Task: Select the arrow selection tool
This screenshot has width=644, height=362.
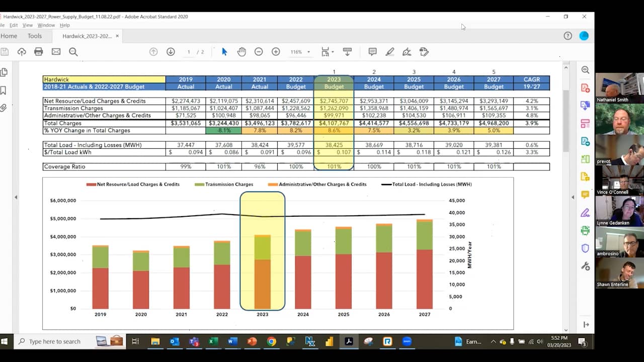Action: point(224,52)
